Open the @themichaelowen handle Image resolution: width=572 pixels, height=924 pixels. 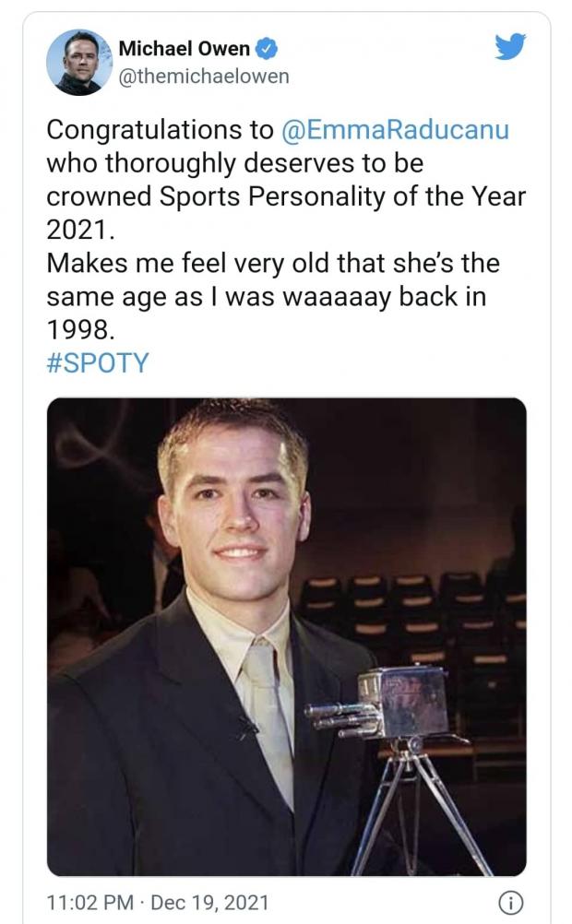tap(204, 77)
